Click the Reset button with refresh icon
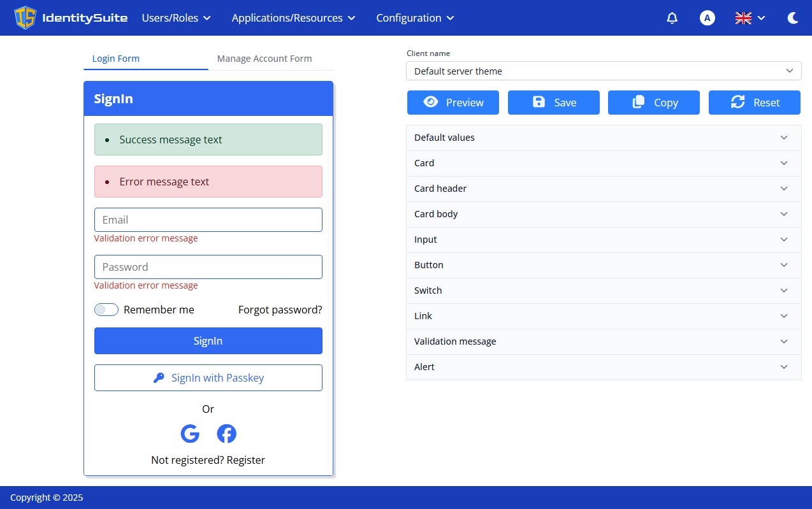Image resolution: width=812 pixels, height=509 pixels. (x=755, y=102)
